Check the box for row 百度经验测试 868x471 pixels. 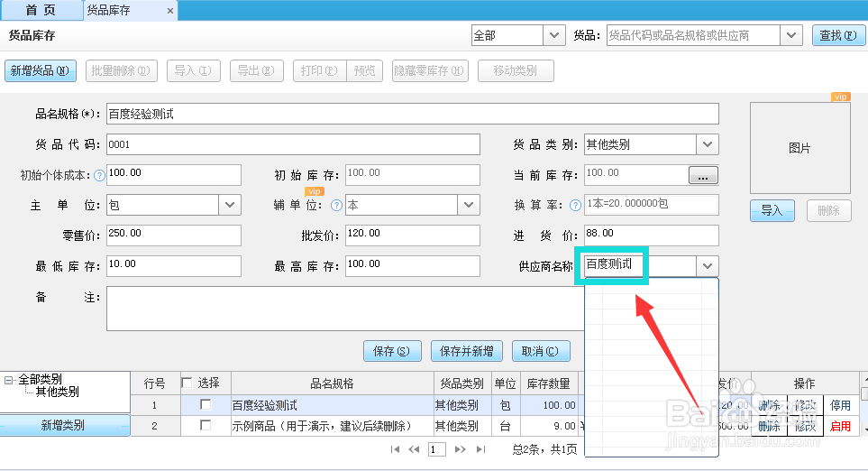pyautogui.click(x=206, y=404)
